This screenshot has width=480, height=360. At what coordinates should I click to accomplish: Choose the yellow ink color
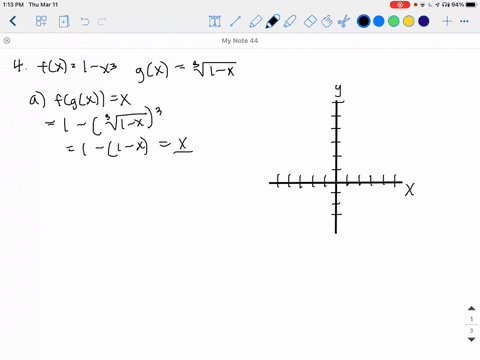409,21
